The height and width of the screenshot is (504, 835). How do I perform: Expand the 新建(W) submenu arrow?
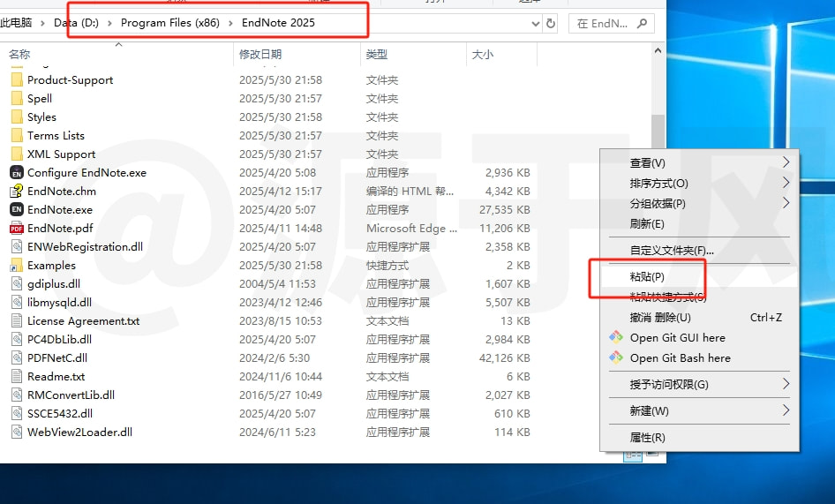[x=786, y=410]
